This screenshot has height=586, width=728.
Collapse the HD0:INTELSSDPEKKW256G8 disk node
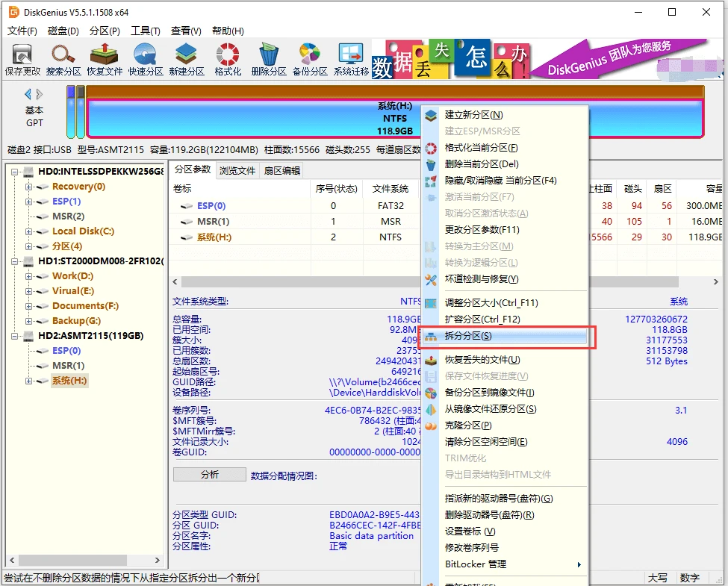[x=16, y=171]
